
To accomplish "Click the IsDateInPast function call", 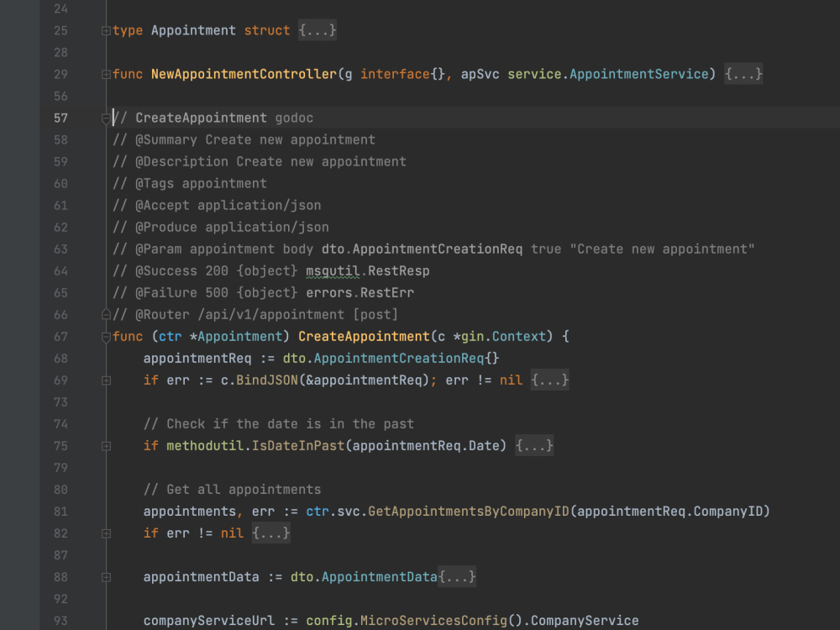I will pyautogui.click(x=298, y=446).
